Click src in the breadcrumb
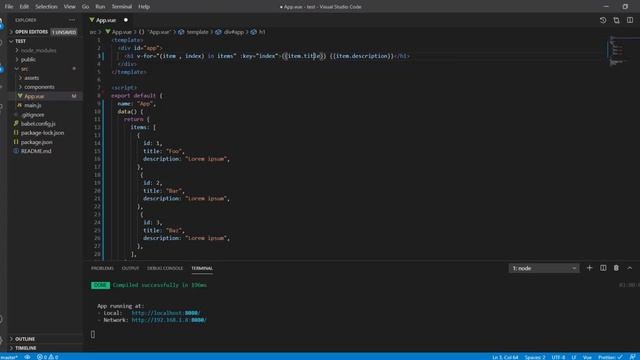The width and height of the screenshot is (640, 360). click(93, 32)
